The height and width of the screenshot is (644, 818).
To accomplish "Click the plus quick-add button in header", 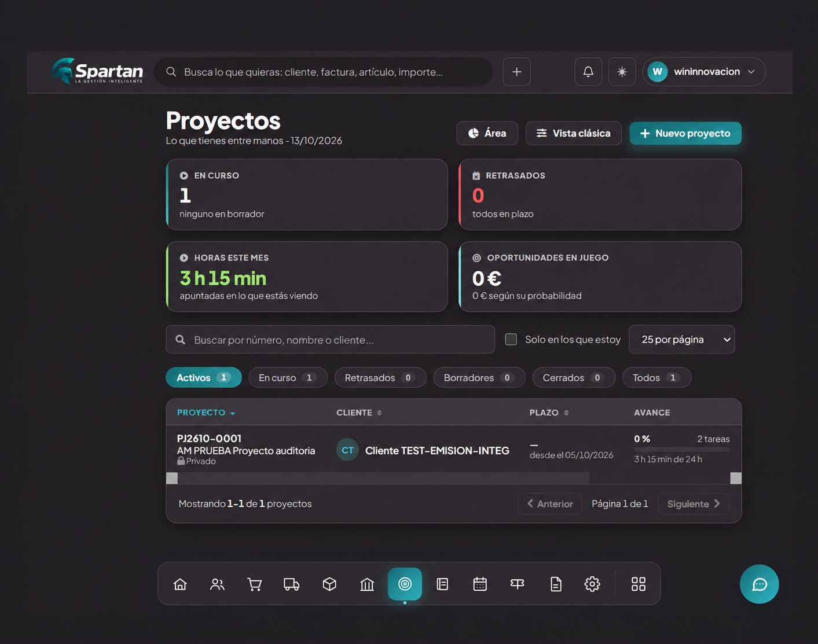I will [517, 72].
